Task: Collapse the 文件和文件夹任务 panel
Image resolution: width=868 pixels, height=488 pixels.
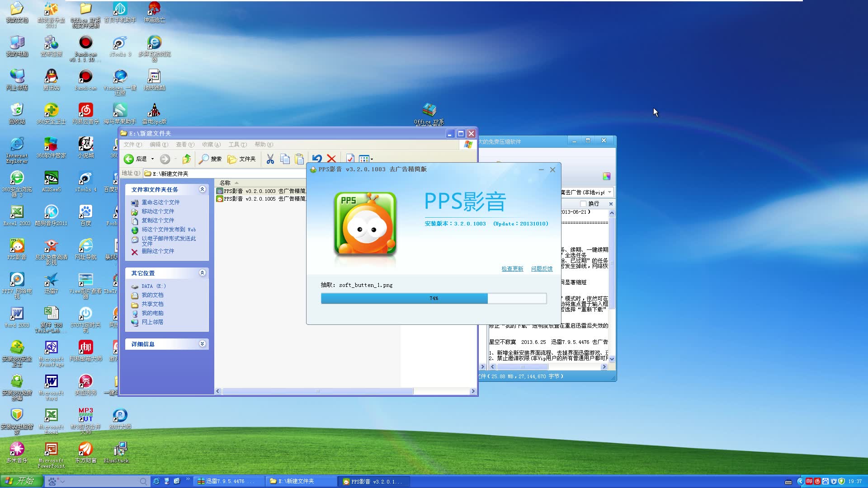Action: pos(202,189)
